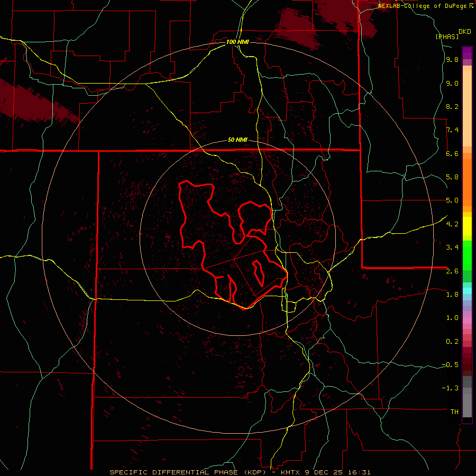Click the -0.5 value on the scale
476x476 pixels.
[450, 365]
